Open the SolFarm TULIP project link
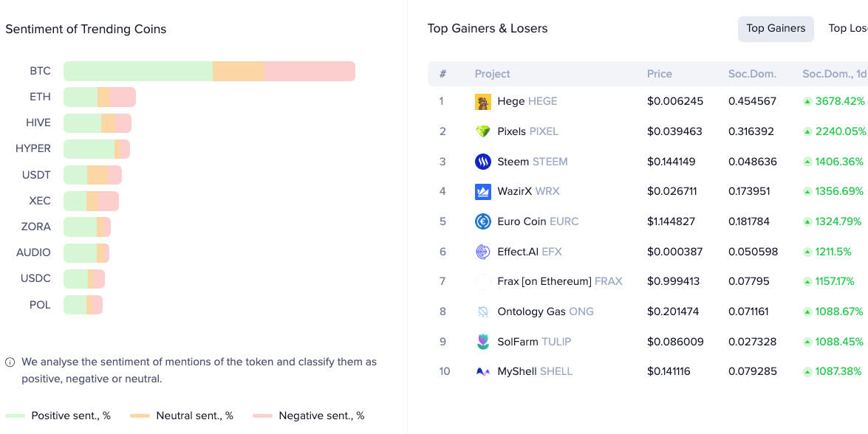 point(534,342)
